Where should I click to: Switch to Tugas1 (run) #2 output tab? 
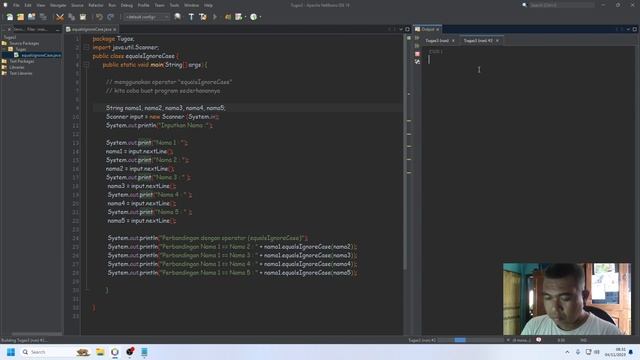click(x=478, y=40)
